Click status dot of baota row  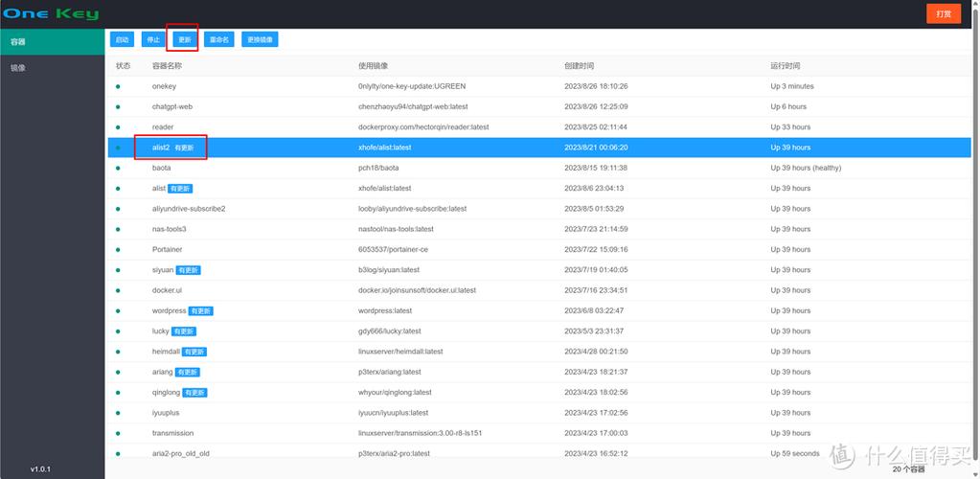click(x=118, y=169)
